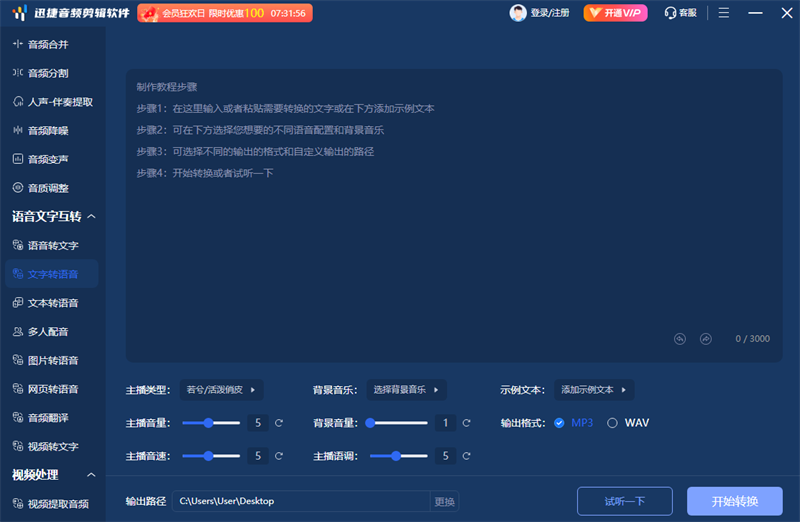Open 主播类型 voice type dropdown
Screen dimensions: 800x522
pyautogui.click(x=221, y=390)
